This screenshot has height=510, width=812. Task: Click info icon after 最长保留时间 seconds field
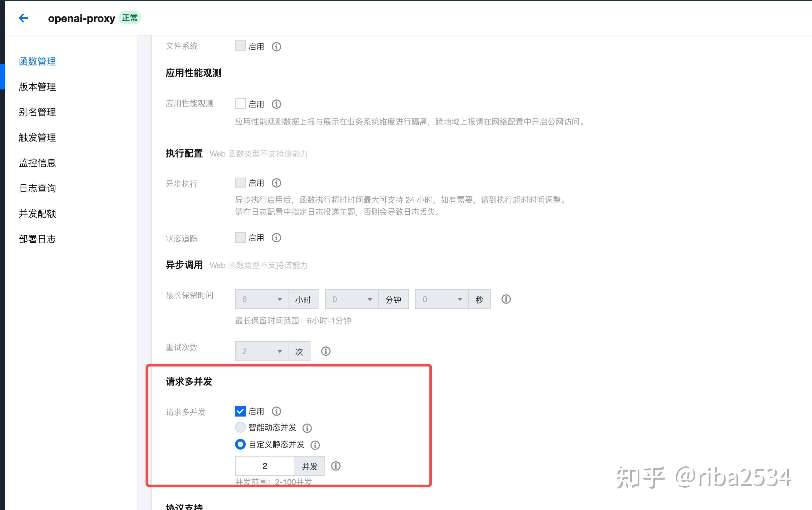click(506, 299)
